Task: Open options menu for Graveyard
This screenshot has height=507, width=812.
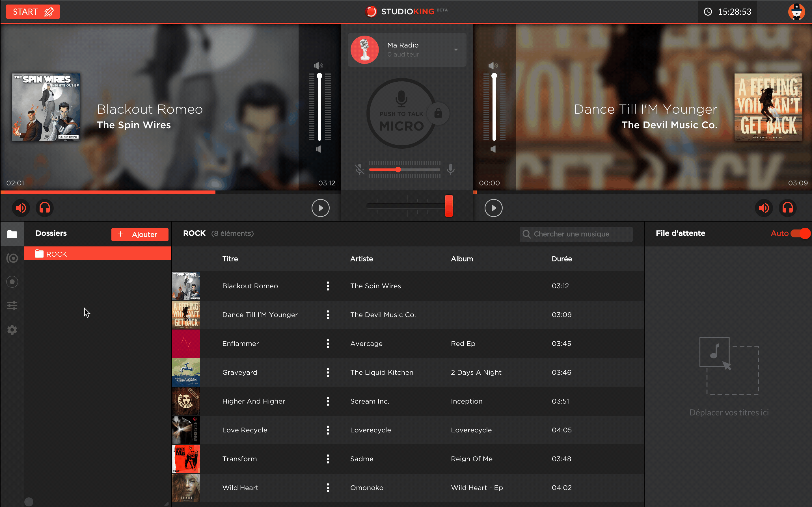Action: (328, 372)
